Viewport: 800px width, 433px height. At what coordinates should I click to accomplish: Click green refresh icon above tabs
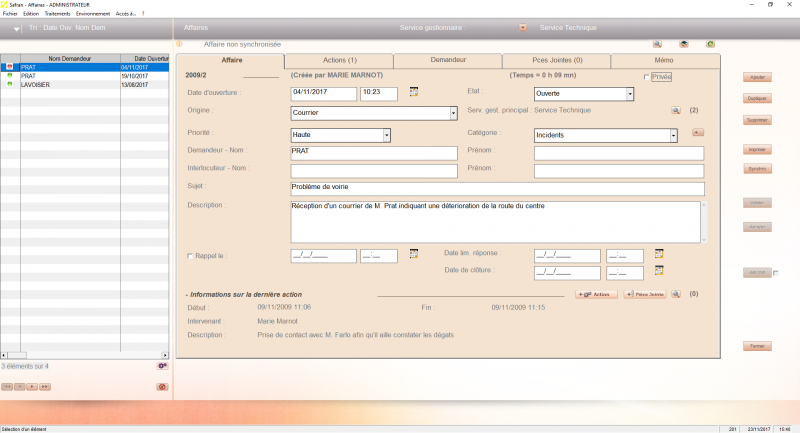click(710, 44)
